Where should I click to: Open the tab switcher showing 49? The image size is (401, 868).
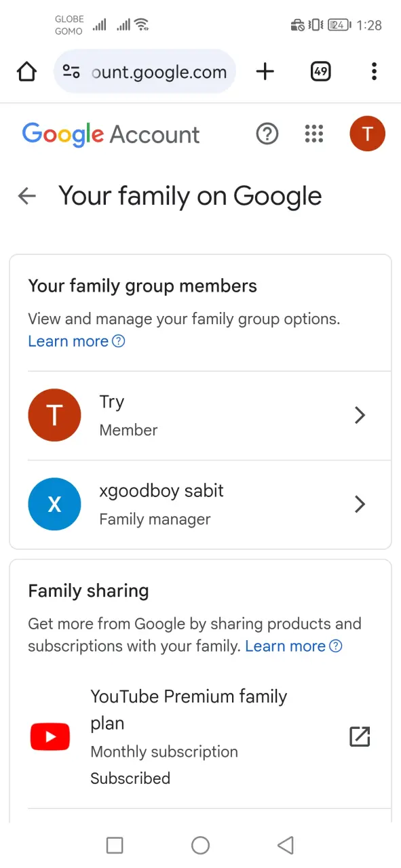point(320,71)
